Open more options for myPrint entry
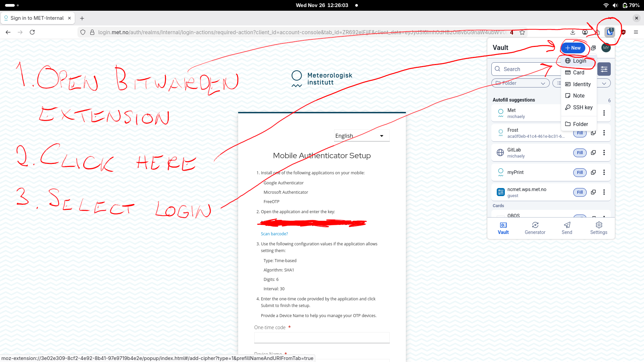This screenshot has height=362, width=644. pyautogui.click(x=604, y=172)
